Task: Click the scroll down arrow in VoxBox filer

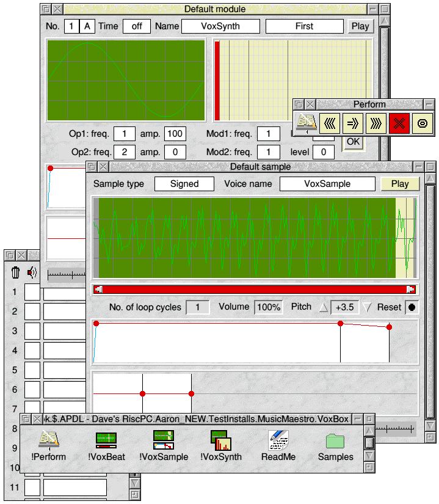Action: pyautogui.click(x=369, y=456)
